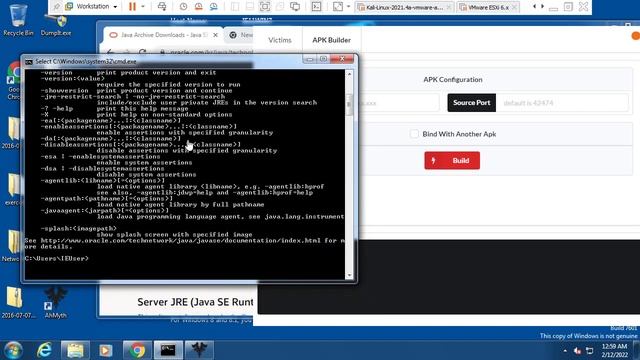Open the clock showing 12:59 AM
The height and width of the screenshot is (360, 640).
coord(614,350)
